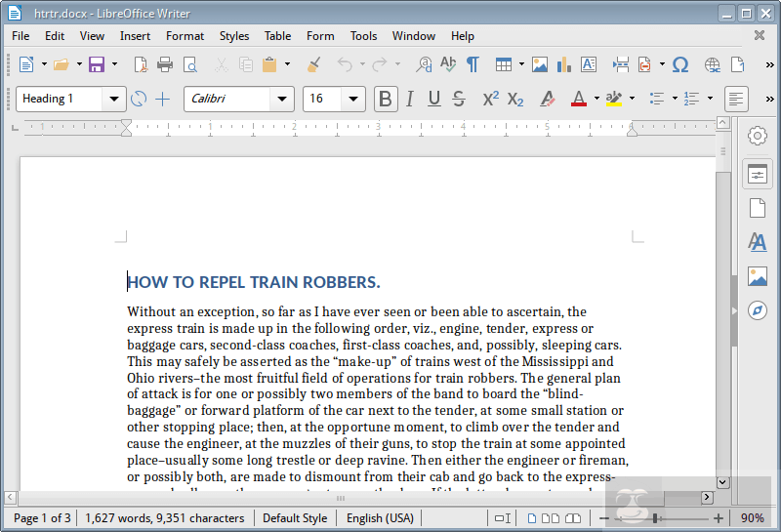Click the Insert Image toolbar icon
Image resolution: width=781 pixels, height=532 pixels.
pos(540,64)
